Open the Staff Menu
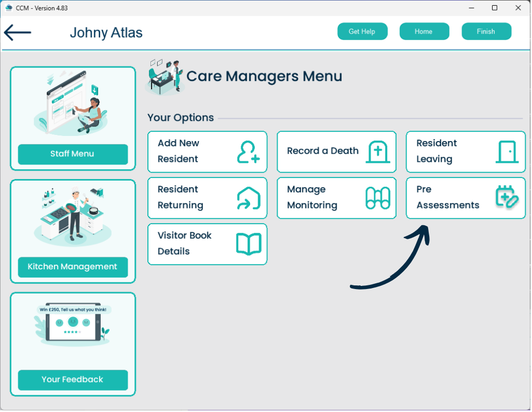 click(x=73, y=154)
